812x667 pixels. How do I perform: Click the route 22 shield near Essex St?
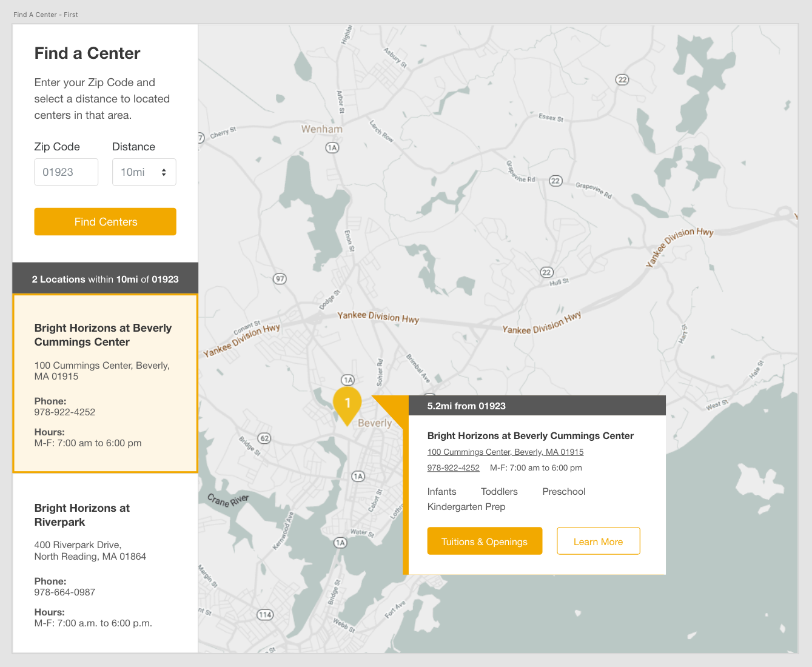[x=622, y=79]
